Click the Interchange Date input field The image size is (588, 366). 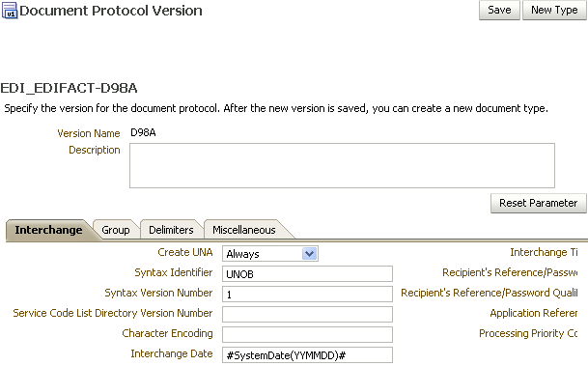pyautogui.click(x=307, y=354)
